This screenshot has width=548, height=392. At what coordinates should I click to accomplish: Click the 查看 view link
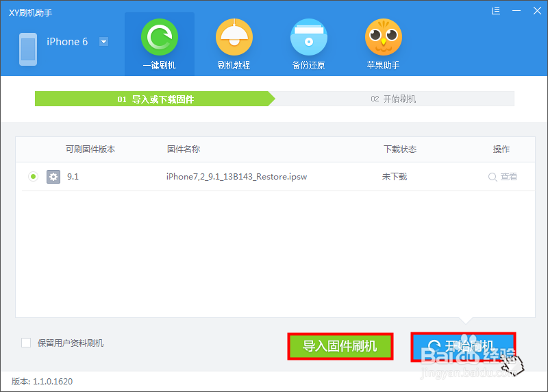pos(508,177)
